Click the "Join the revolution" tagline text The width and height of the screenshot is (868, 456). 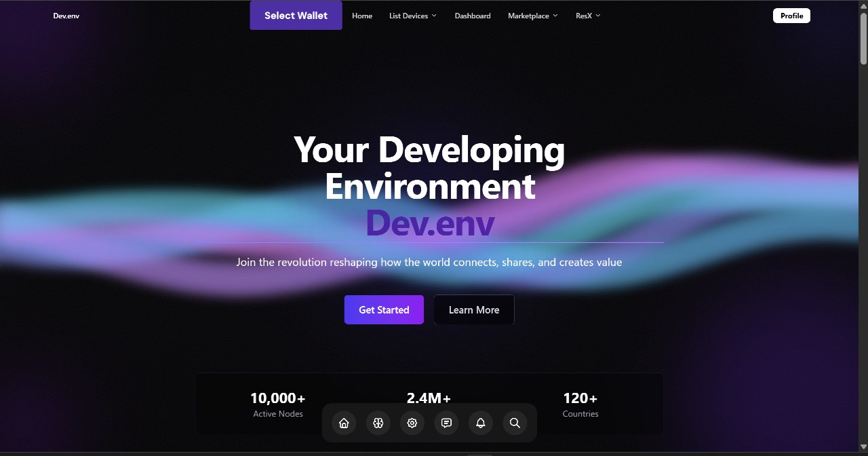[x=429, y=262]
